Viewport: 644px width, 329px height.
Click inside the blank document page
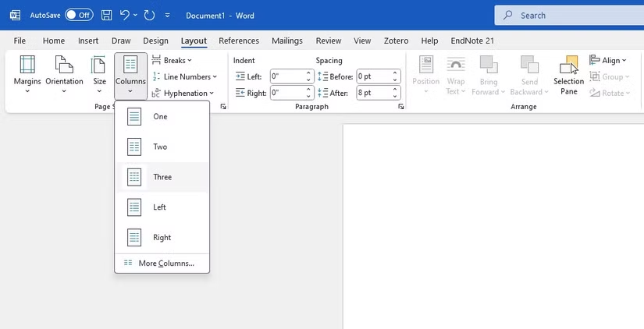click(493, 226)
